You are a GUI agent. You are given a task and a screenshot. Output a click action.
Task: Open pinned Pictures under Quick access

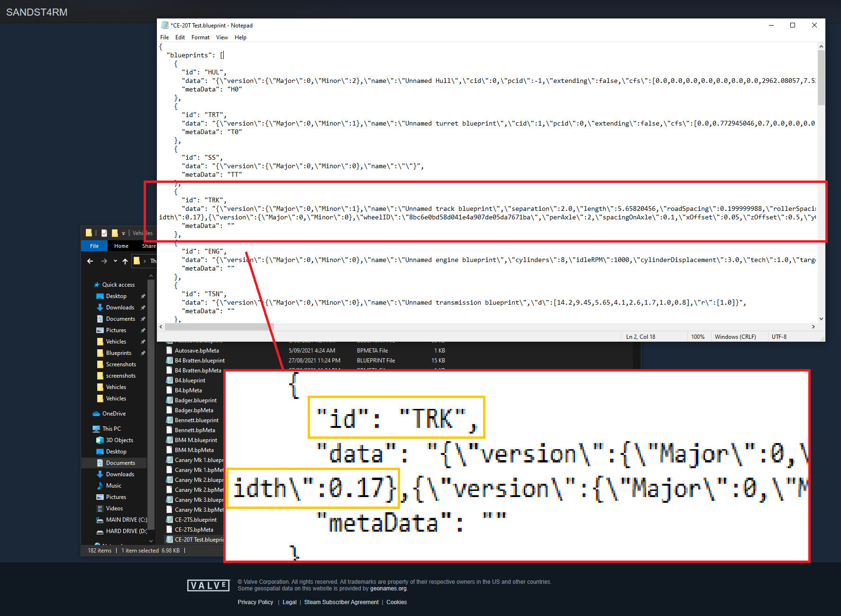point(116,330)
